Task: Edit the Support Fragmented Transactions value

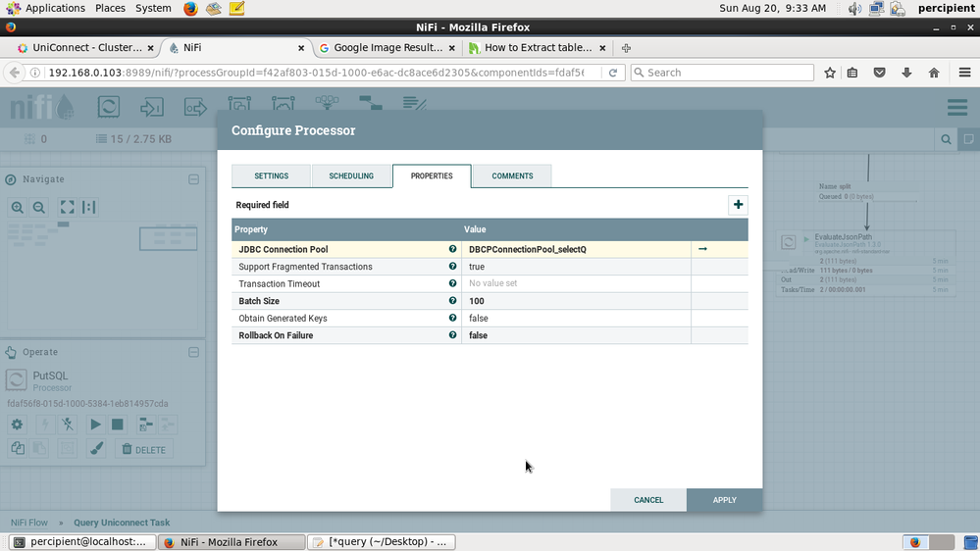Action: (x=576, y=267)
